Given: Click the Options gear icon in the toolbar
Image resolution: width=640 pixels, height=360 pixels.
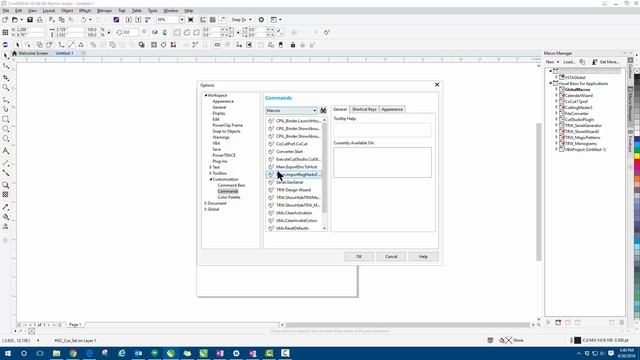Looking at the screenshot, I should [x=261, y=20].
